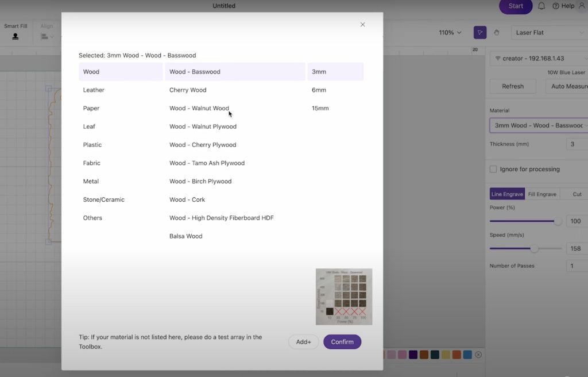This screenshot has height=377, width=588.
Task: Click the Add+ button
Action: 303,341
